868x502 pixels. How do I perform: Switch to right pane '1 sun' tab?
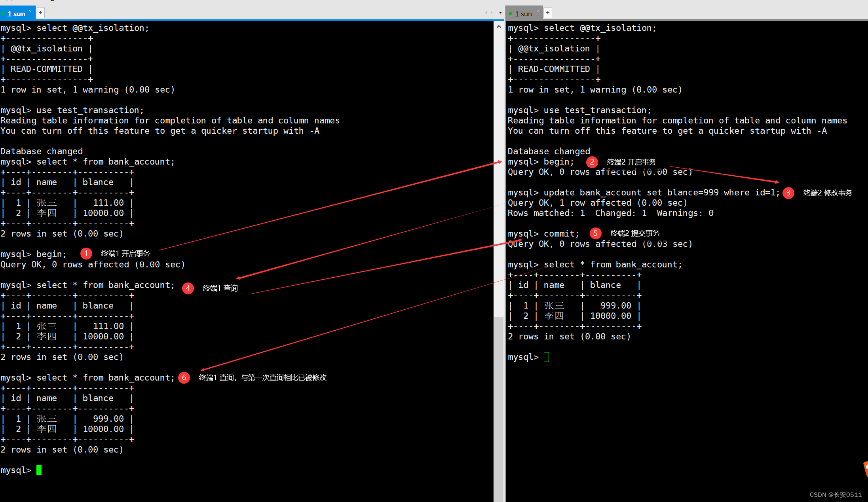pos(523,13)
